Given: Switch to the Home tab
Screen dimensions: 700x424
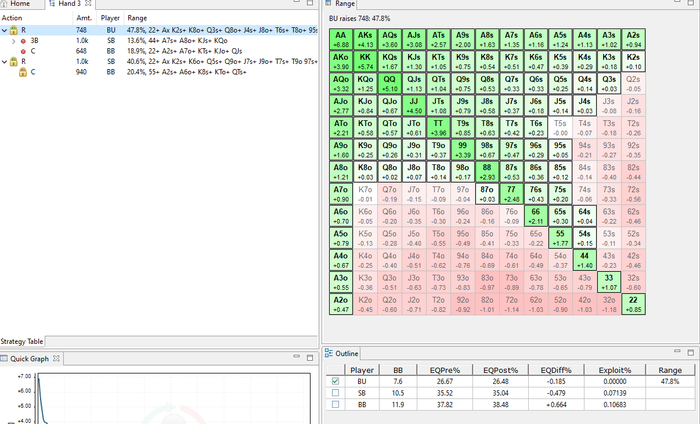Looking at the screenshot, I should 21,4.
